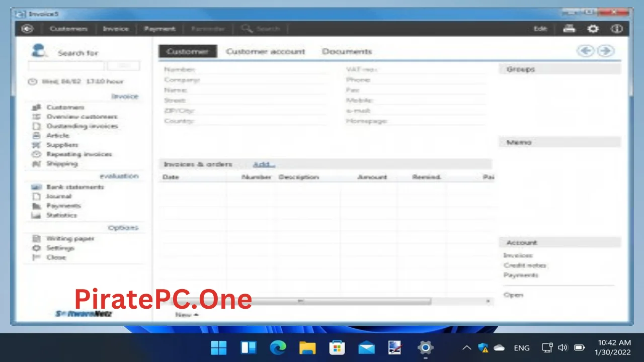Show hidden icons chevron in system tray
The image size is (644, 362).
(467, 347)
